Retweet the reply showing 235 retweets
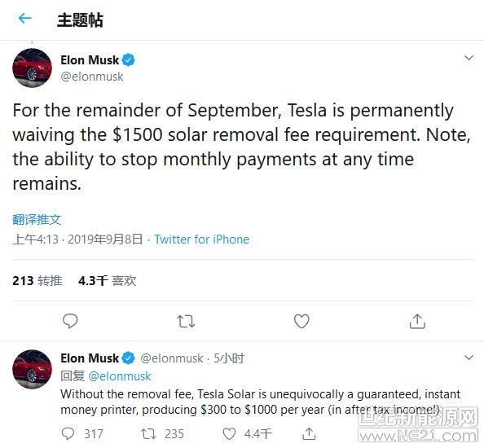The width and height of the screenshot is (484, 448). [x=148, y=434]
